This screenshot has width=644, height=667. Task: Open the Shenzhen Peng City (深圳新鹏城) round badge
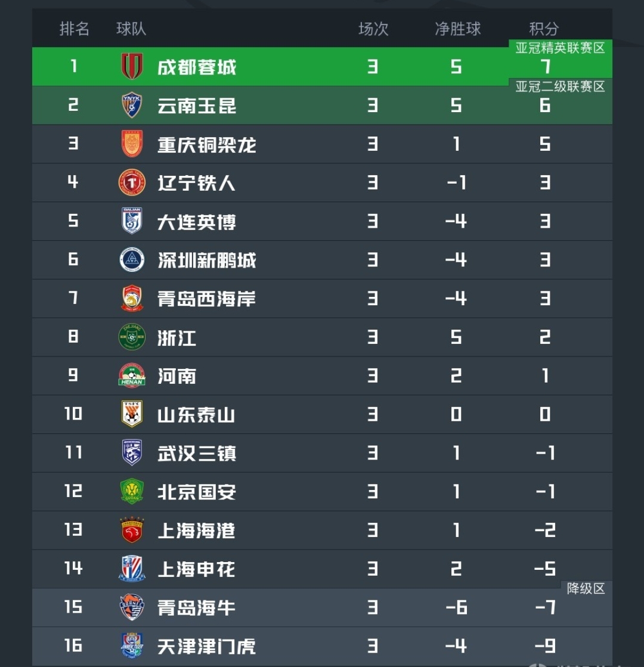[132, 260]
